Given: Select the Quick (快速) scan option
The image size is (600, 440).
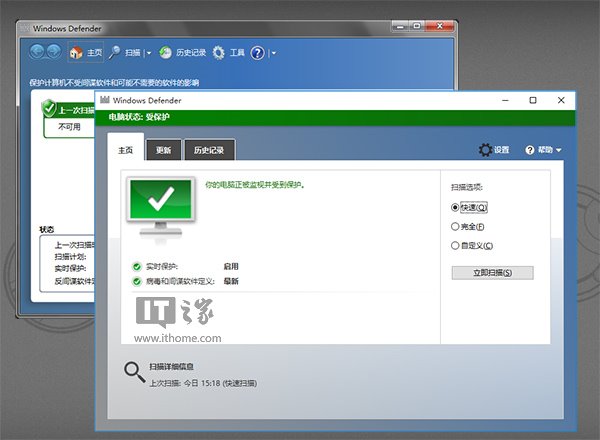Looking at the screenshot, I should coord(455,207).
